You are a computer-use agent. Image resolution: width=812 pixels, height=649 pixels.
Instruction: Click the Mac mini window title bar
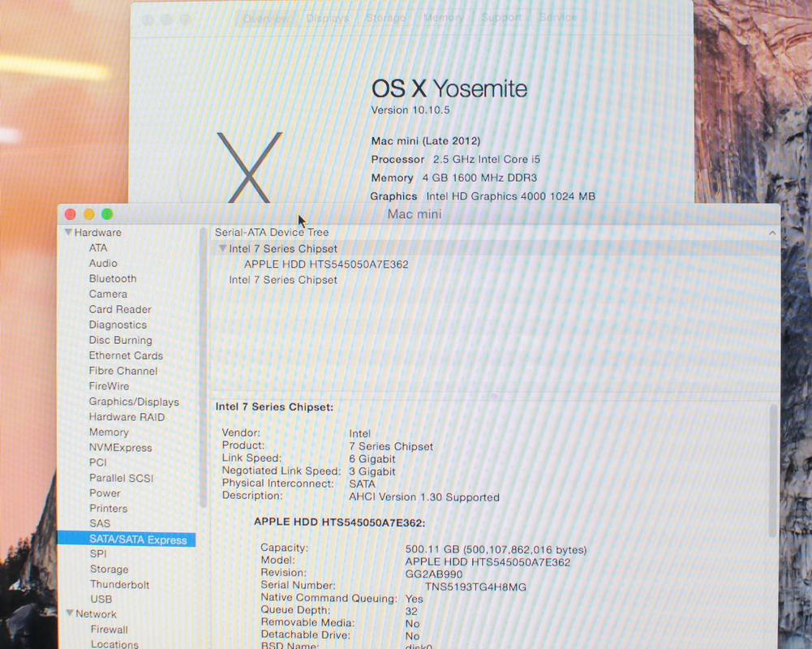(x=419, y=214)
